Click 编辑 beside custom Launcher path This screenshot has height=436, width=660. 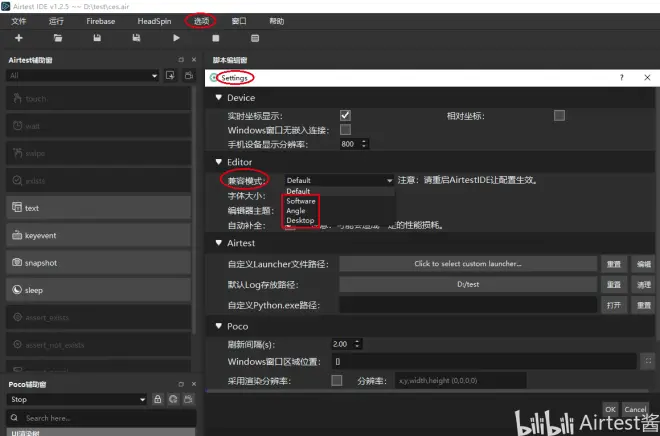[643, 264]
